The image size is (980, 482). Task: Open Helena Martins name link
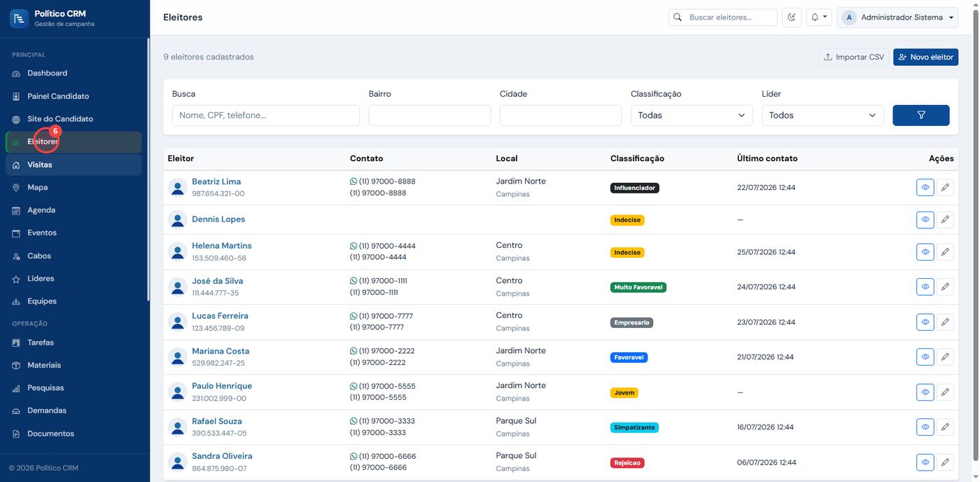[222, 246]
